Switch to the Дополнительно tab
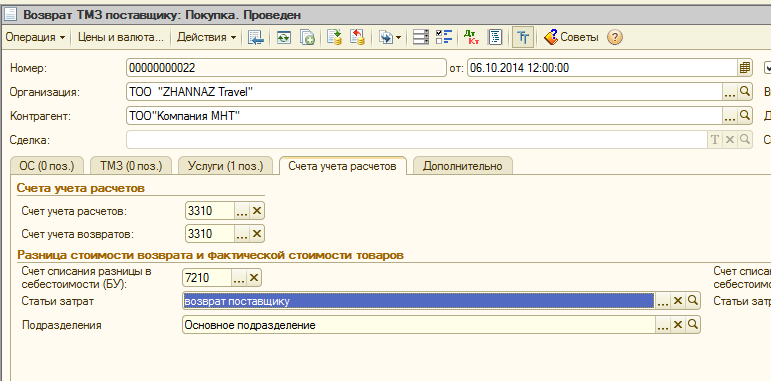771x381 pixels. pos(463,166)
